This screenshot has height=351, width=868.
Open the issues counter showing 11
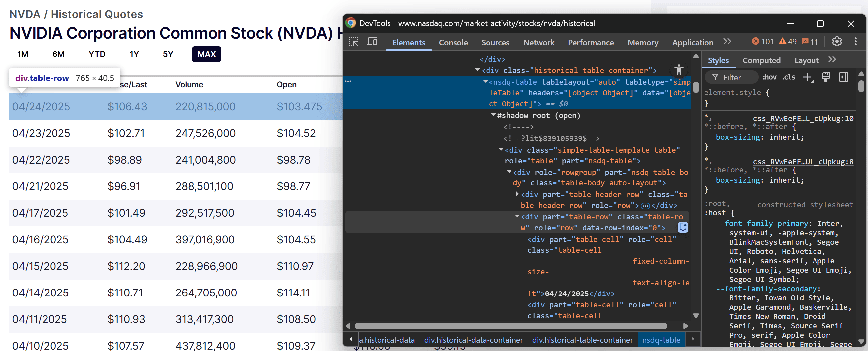pos(810,42)
